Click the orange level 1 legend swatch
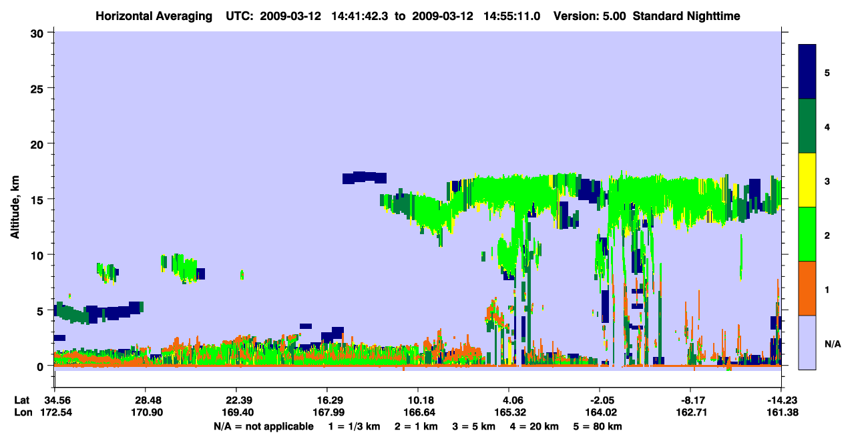Viewport: 868px width, 445px height. point(807,288)
